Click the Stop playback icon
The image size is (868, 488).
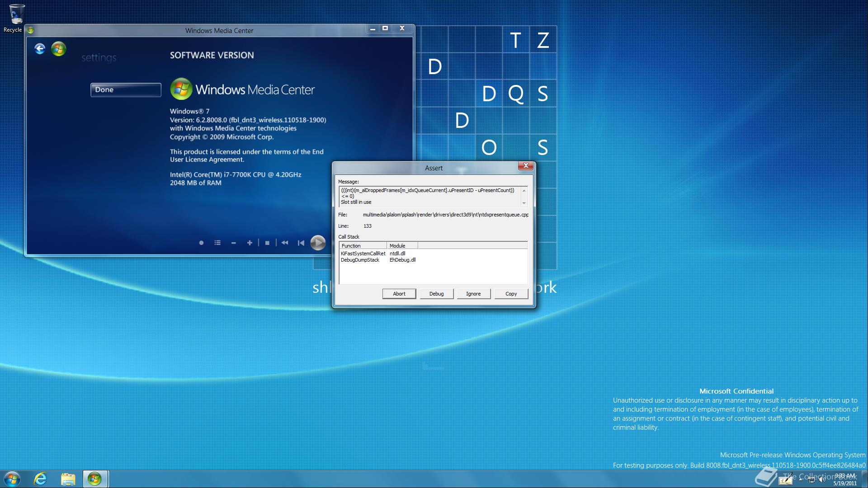267,243
